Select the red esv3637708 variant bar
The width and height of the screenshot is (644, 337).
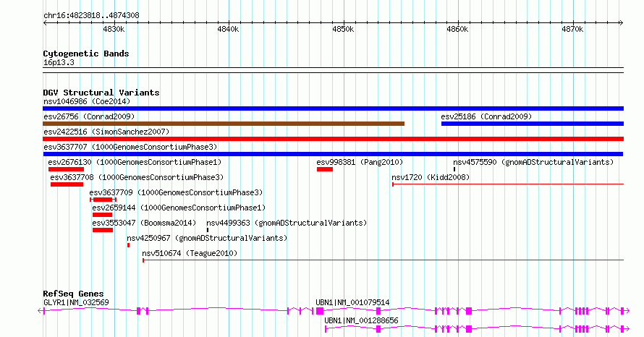(67, 184)
